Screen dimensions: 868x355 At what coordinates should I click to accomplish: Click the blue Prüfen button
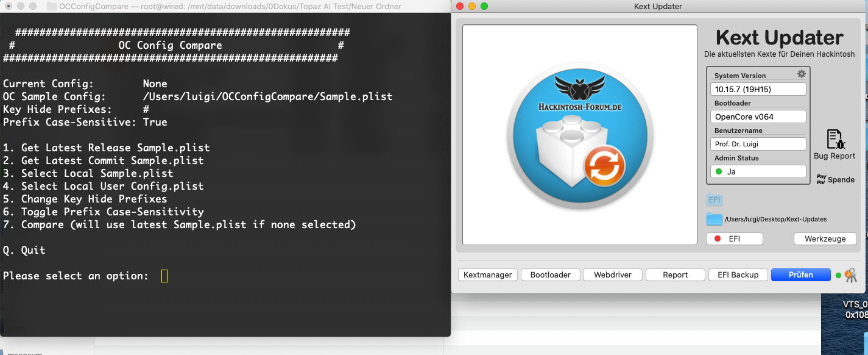(801, 274)
